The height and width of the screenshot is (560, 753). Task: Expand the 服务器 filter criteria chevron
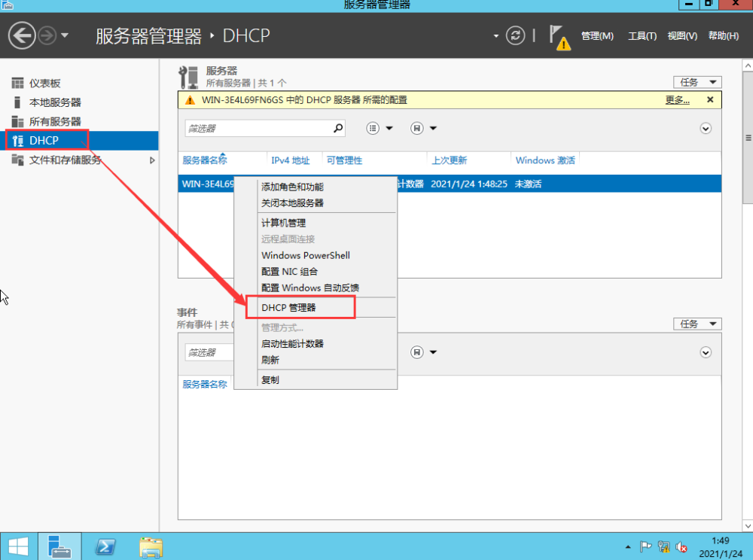[706, 129]
